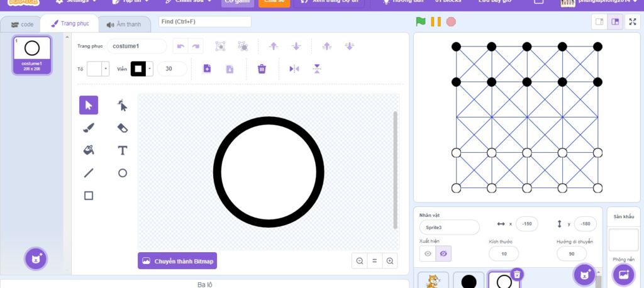The height and width of the screenshot is (288, 644).
Task: Select the costume1 thumbnail
Action: tap(32, 55)
